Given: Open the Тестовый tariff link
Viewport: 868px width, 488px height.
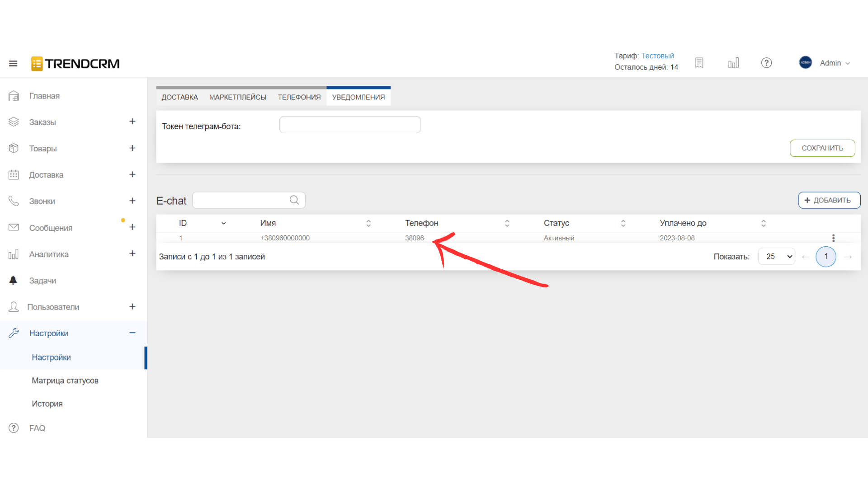Looking at the screenshot, I should click(657, 56).
